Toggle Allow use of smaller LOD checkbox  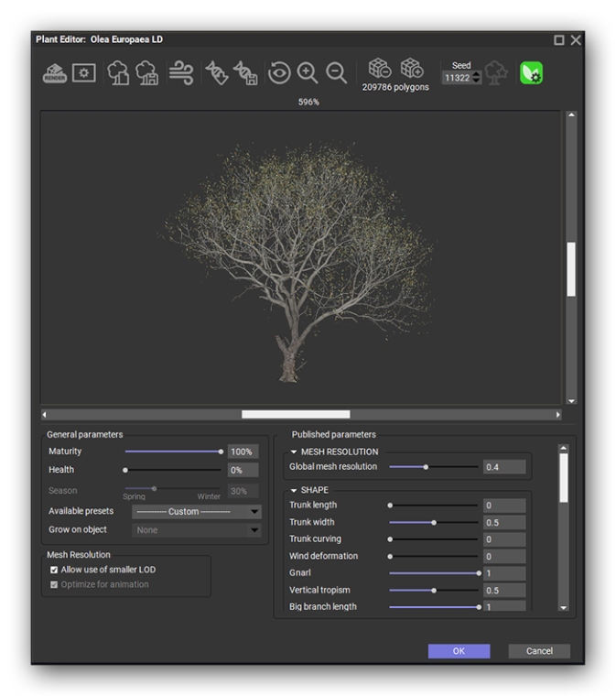54,570
